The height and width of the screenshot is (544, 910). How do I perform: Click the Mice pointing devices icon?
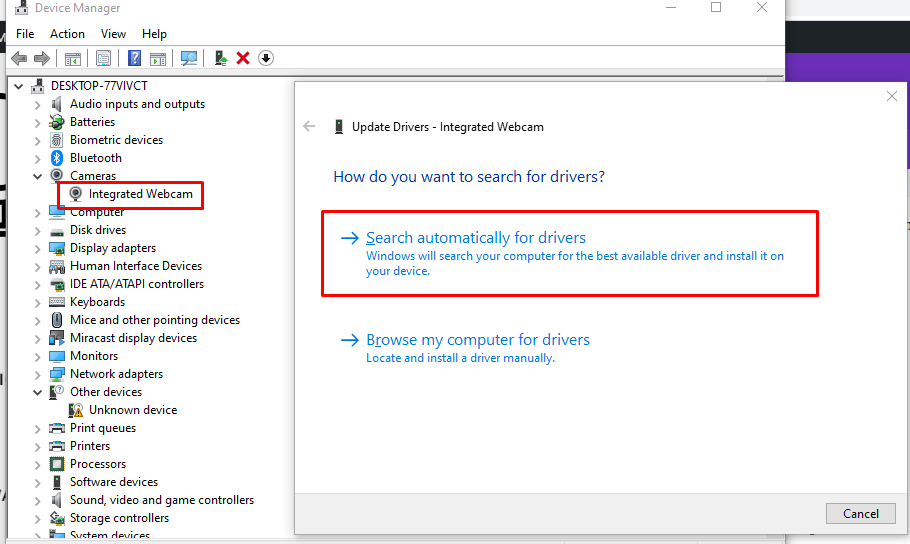[57, 320]
